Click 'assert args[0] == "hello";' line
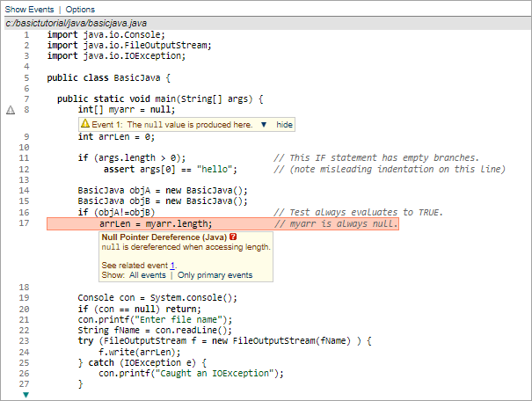532x401 pixels. click(171, 170)
